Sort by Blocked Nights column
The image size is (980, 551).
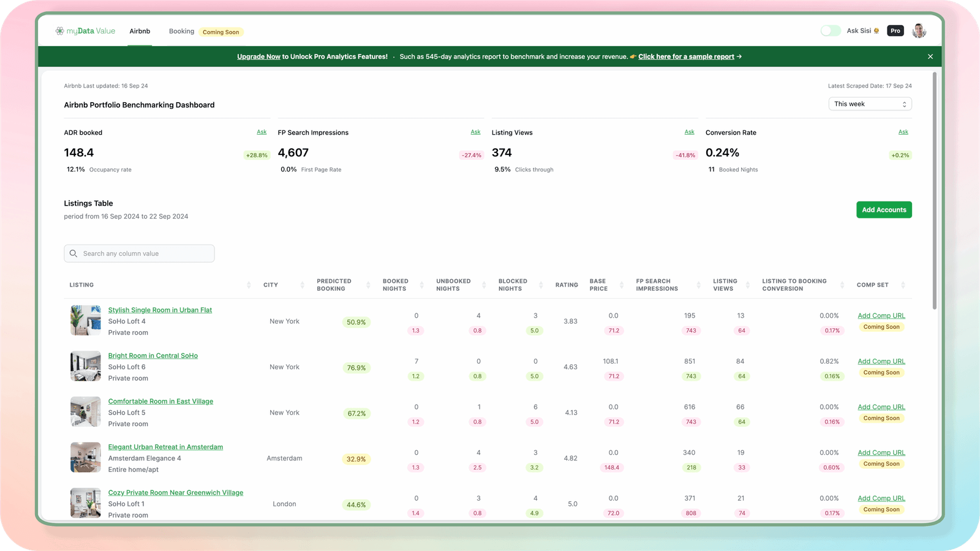(x=541, y=285)
